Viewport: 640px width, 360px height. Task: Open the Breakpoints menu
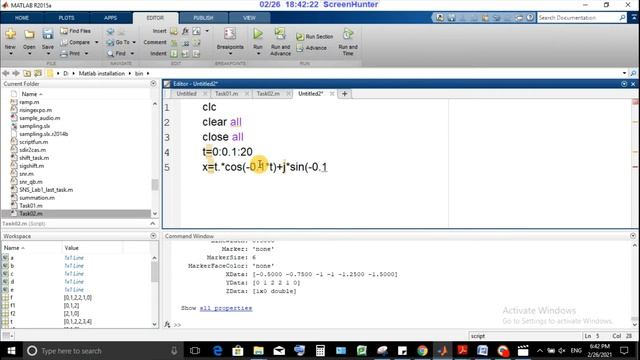point(230,42)
